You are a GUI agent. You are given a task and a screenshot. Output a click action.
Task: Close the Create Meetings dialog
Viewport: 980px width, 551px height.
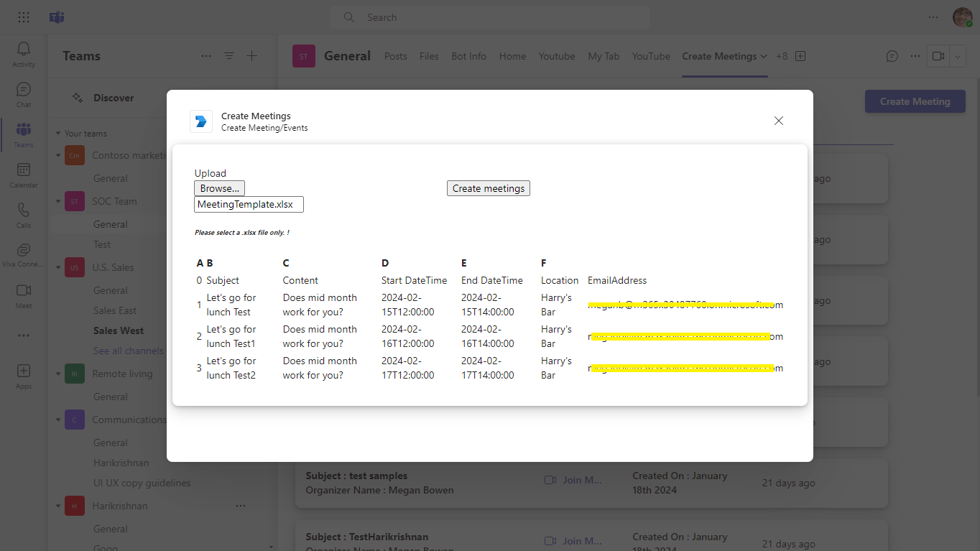pyautogui.click(x=779, y=121)
